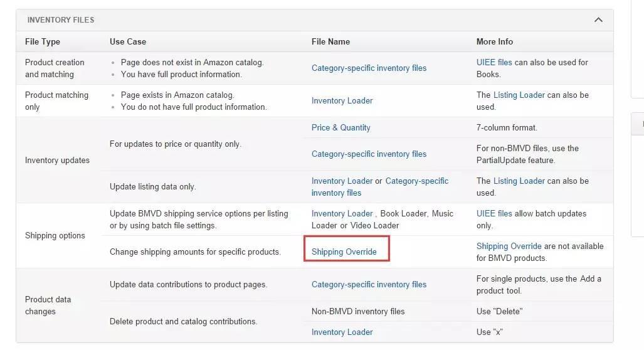644x350 pixels.
Task: Open UIEE files link in product creation row
Action: [494, 62]
